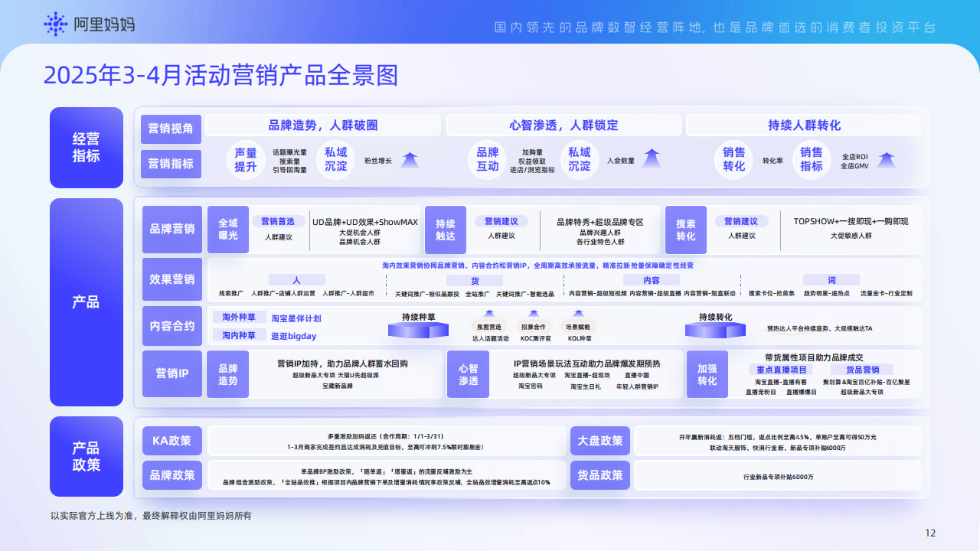Click the 流量金卡-行业定制 text
Screen dimensions: 980x551
[886, 294]
